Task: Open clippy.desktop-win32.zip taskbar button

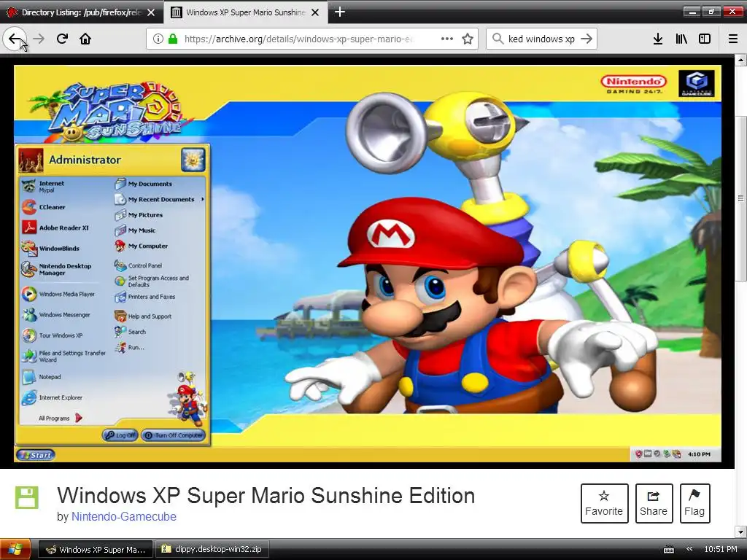Action: [x=212, y=549]
